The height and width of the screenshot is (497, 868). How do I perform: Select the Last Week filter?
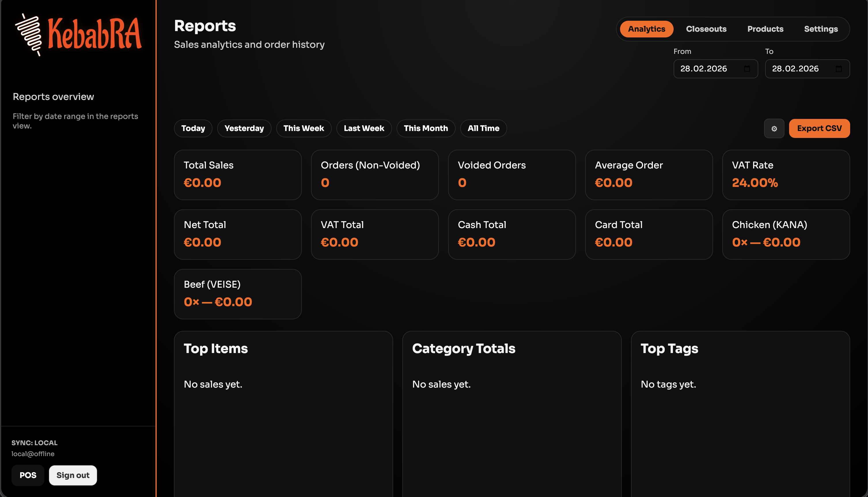point(364,128)
